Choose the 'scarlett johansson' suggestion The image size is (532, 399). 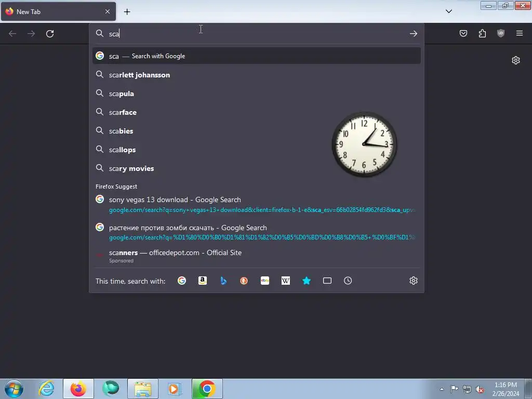coord(257,75)
